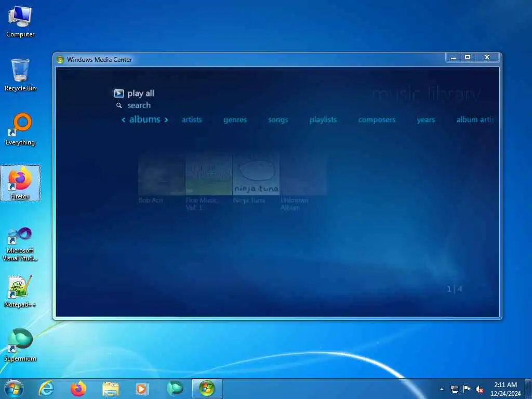The width and height of the screenshot is (532, 399).
Task: Switch to the artists view
Action: click(x=192, y=120)
